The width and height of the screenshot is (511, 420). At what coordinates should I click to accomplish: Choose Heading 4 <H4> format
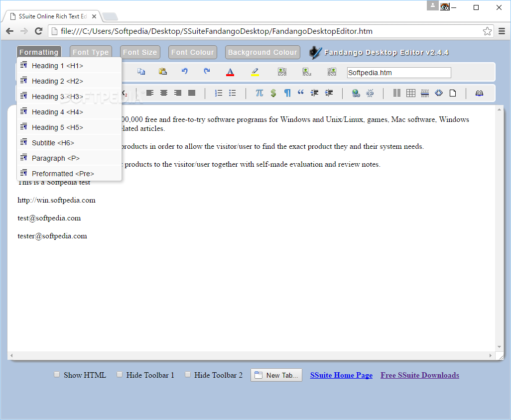69,112
